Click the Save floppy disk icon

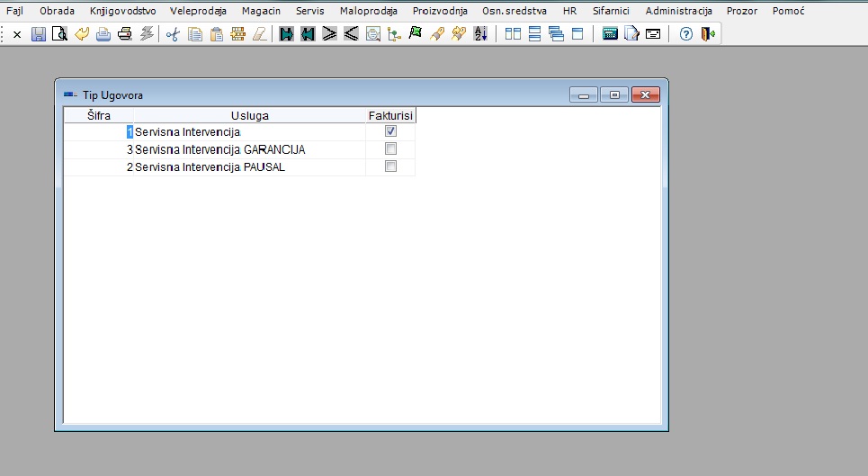pyautogui.click(x=39, y=34)
